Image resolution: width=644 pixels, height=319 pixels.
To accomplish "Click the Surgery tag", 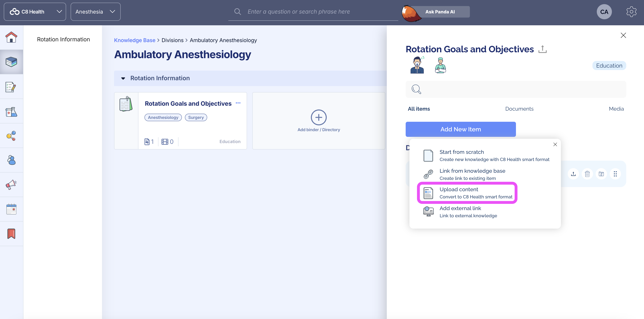I will pos(196,117).
